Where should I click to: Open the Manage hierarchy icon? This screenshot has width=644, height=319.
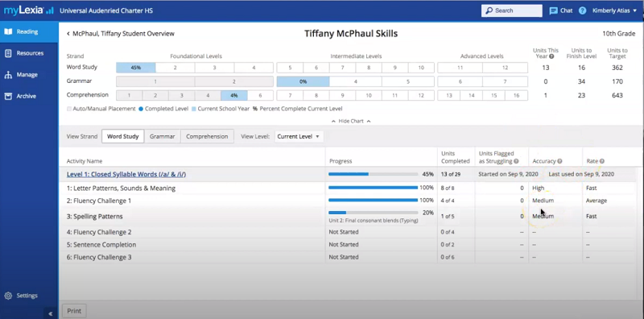pos(8,75)
